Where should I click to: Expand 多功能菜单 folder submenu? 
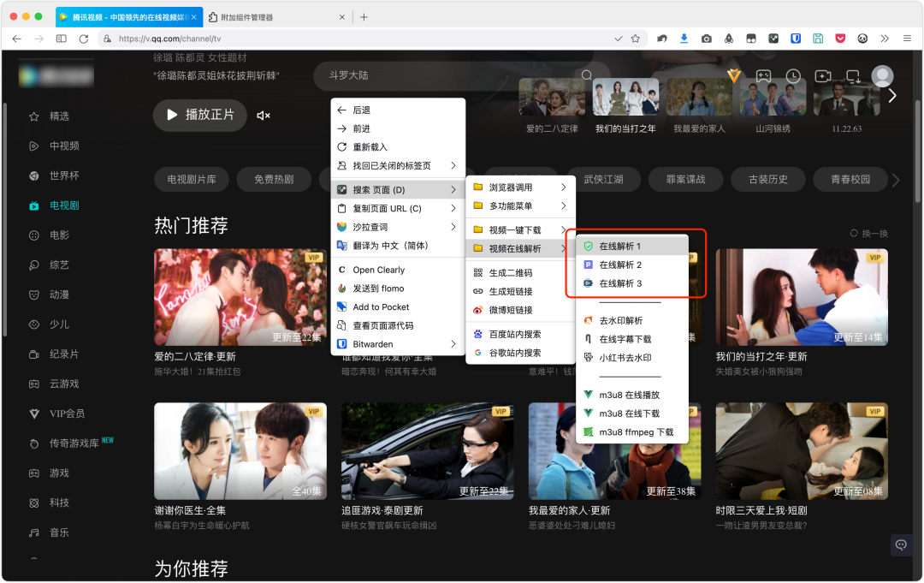[x=520, y=206]
